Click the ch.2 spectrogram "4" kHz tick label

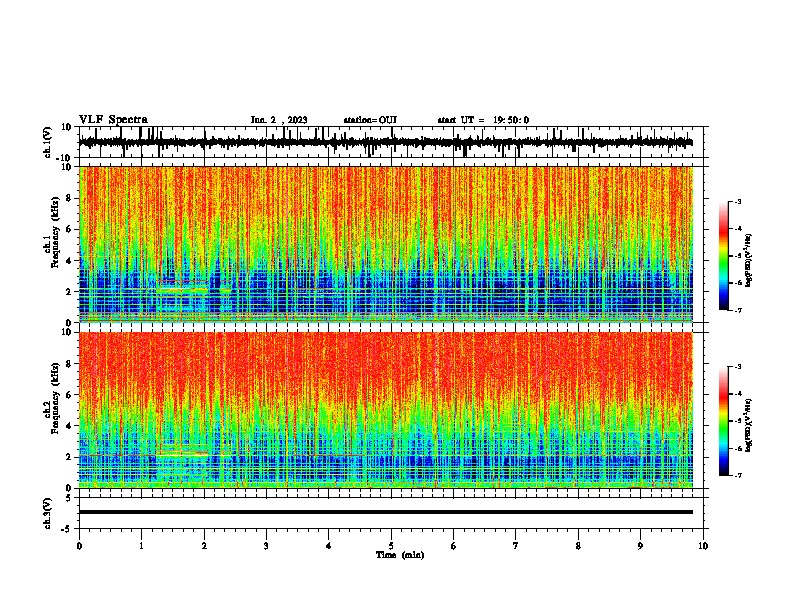[x=70, y=426]
